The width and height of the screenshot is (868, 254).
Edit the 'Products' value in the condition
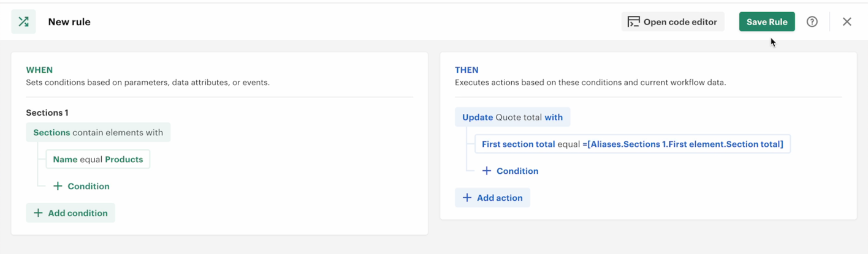[124, 159]
